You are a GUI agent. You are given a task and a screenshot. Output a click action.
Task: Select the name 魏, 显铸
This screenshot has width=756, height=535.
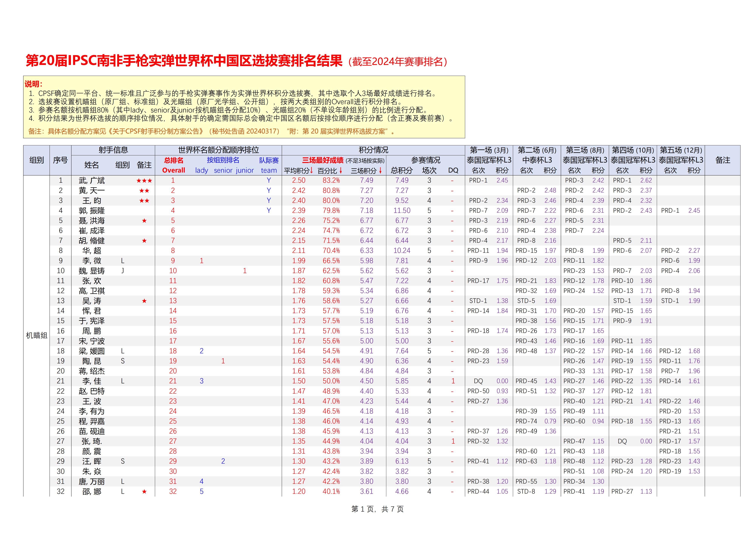tap(91, 271)
